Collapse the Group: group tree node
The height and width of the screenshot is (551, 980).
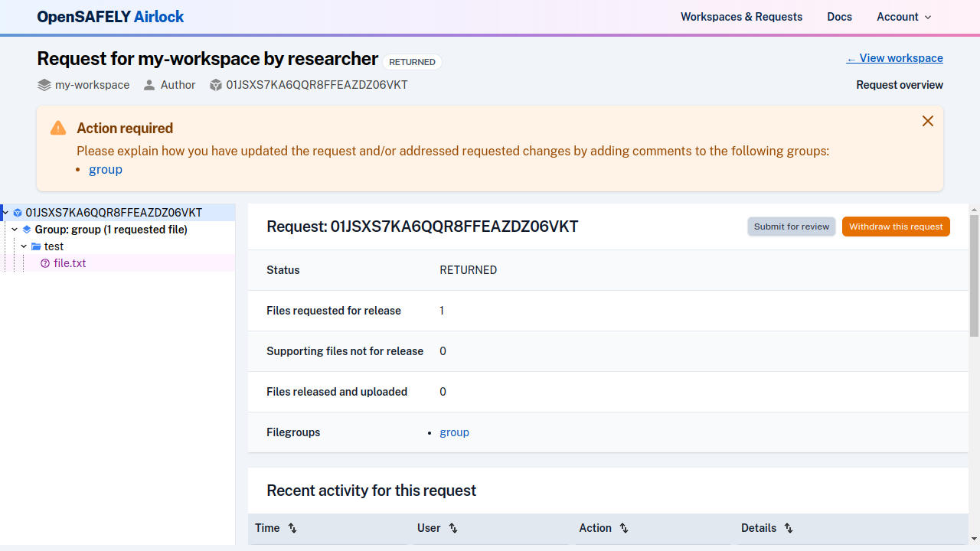[14, 230]
